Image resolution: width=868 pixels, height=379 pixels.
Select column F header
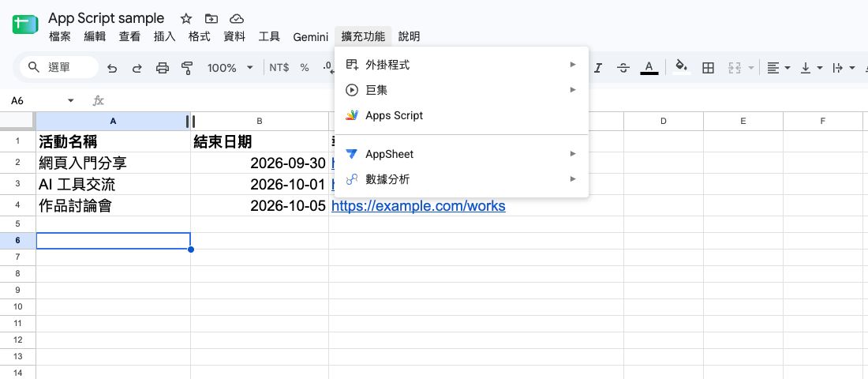[822, 122]
